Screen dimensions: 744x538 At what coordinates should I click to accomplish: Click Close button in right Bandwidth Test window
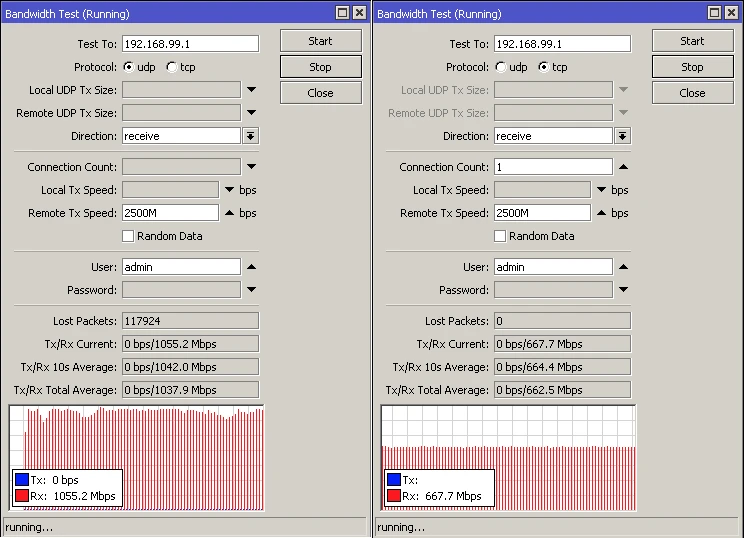(693, 93)
